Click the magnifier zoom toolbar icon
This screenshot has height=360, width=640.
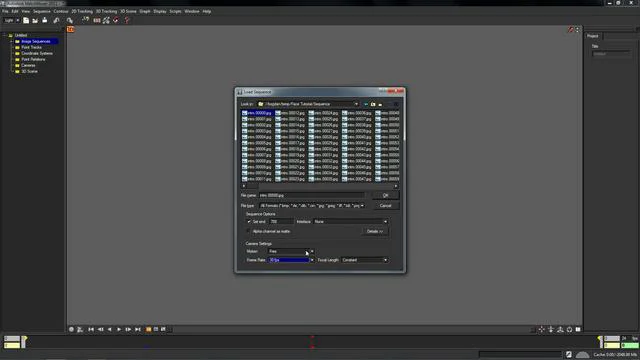click(x=70, y=20)
